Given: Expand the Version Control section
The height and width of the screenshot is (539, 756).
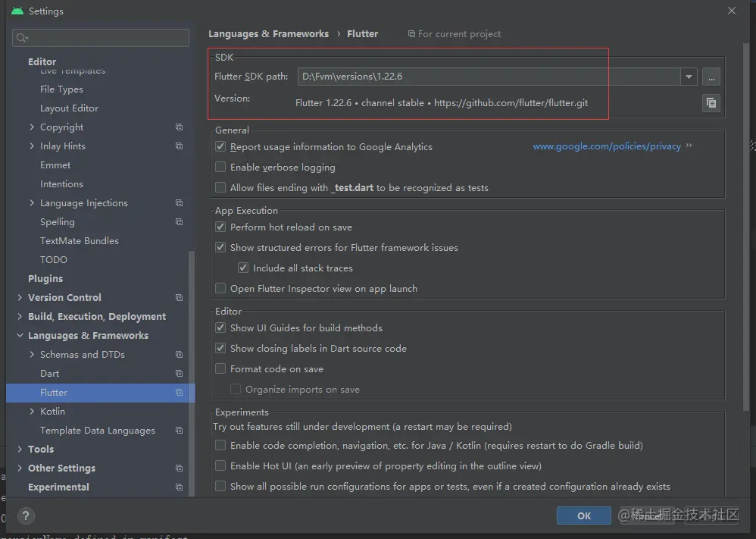Looking at the screenshot, I should pos(20,297).
